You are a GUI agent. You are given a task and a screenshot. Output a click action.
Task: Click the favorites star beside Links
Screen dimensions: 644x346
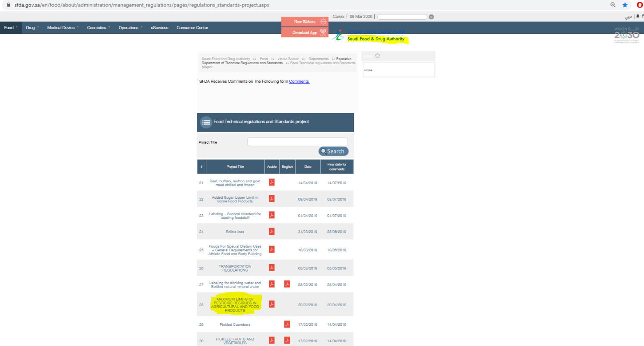click(x=377, y=56)
